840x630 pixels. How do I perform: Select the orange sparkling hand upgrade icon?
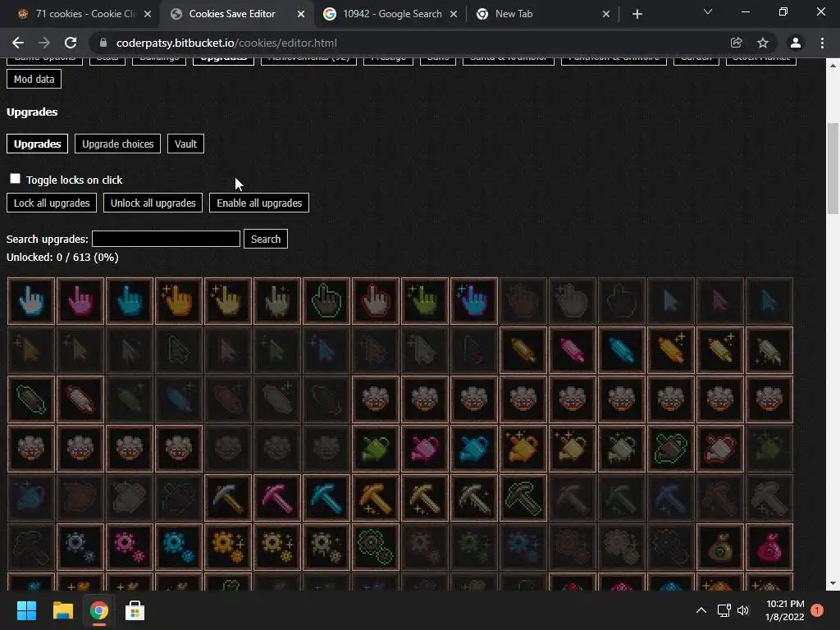(179, 301)
